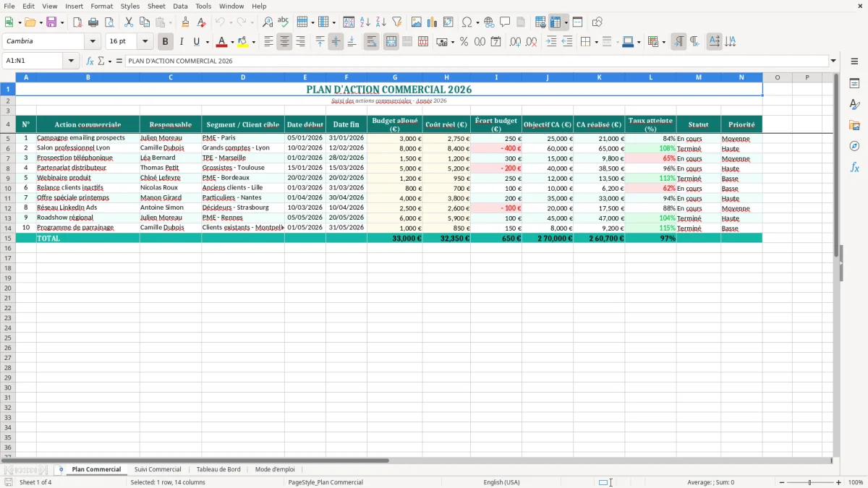The image size is (868, 488).
Task: Open the Paste options dropdown arrow
Action: coord(171,22)
